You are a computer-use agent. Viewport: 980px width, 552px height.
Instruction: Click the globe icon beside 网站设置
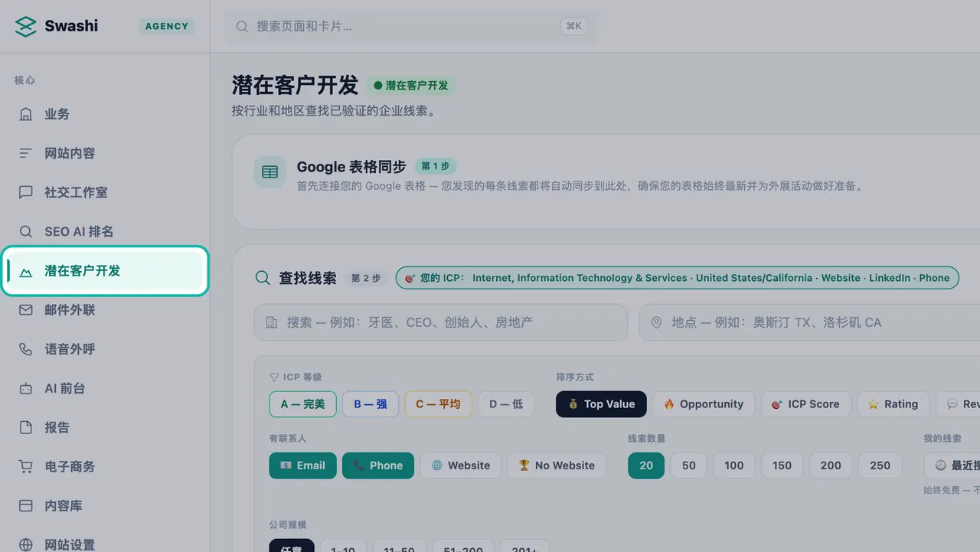[x=26, y=545]
